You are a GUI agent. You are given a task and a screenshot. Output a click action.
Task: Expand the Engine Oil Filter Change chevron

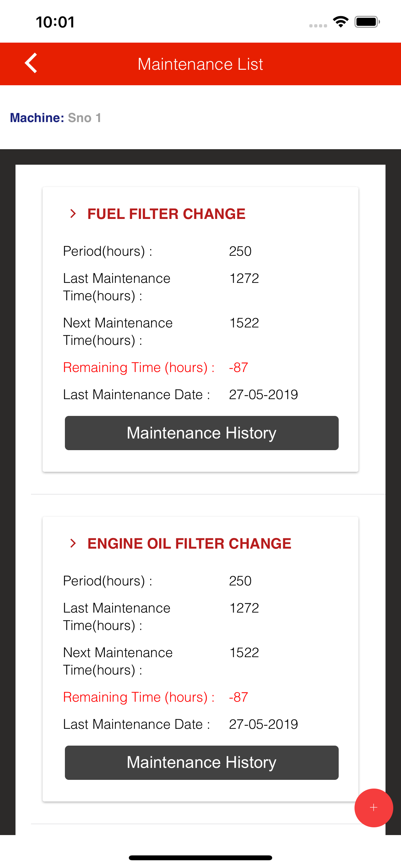click(73, 543)
